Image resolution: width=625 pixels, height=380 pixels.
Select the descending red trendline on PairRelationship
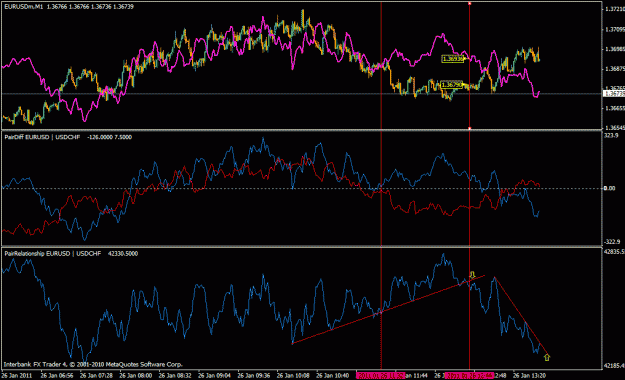[x=521, y=315]
